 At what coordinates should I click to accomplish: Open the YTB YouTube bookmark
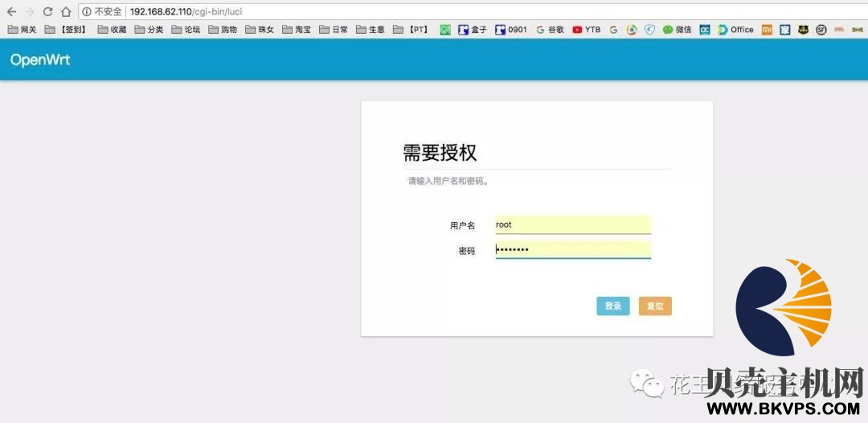(x=586, y=30)
